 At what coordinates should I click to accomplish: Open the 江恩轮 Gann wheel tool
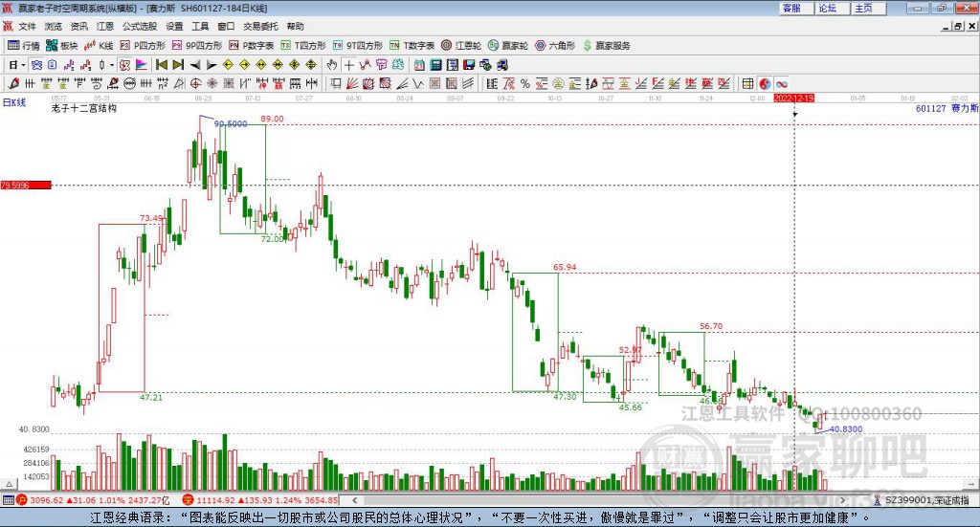pyautogui.click(x=461, y=46)
